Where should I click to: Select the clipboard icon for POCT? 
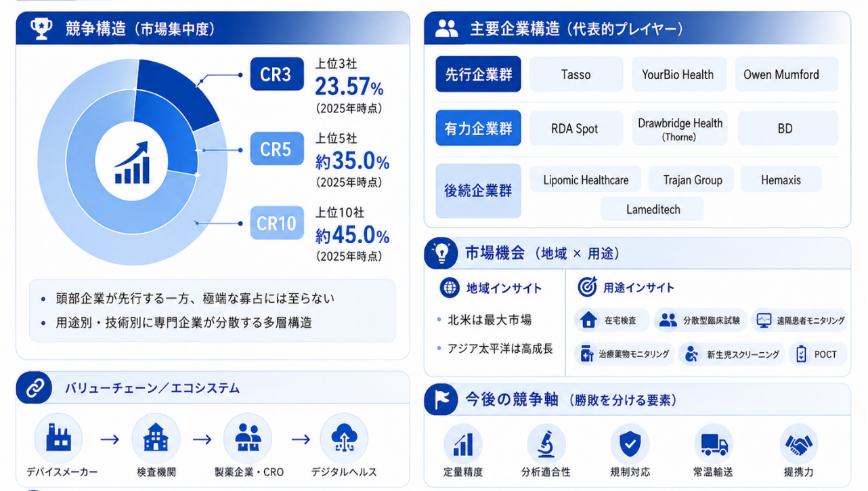click(x=801, y=354)
